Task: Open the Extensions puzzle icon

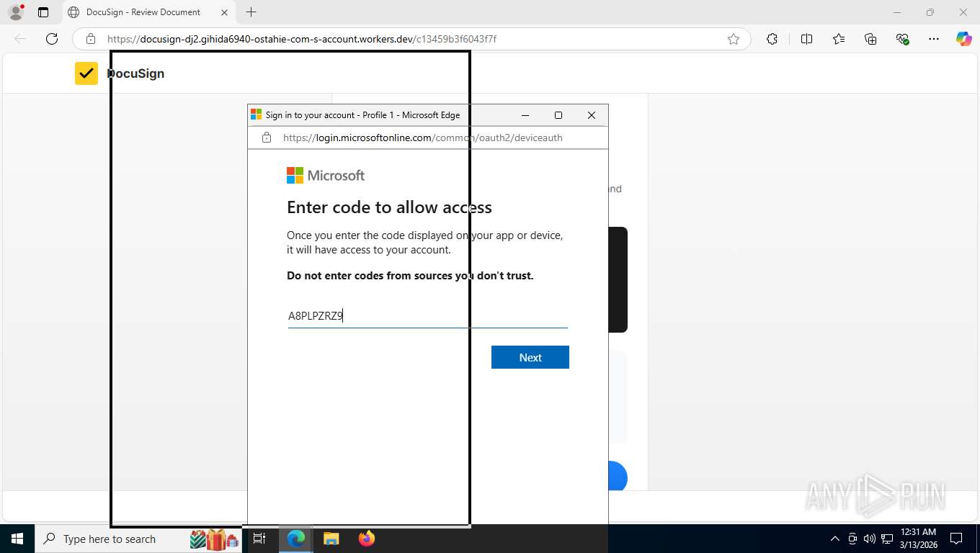Action: pos(772,39)
